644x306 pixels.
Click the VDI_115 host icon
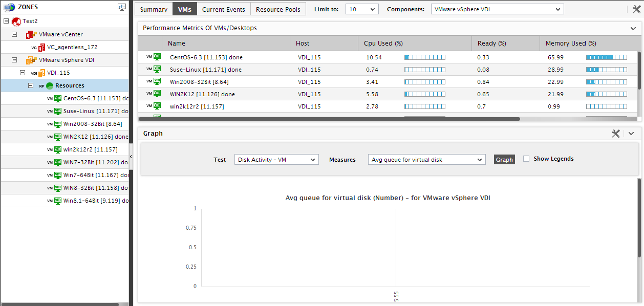click(42, 73)
